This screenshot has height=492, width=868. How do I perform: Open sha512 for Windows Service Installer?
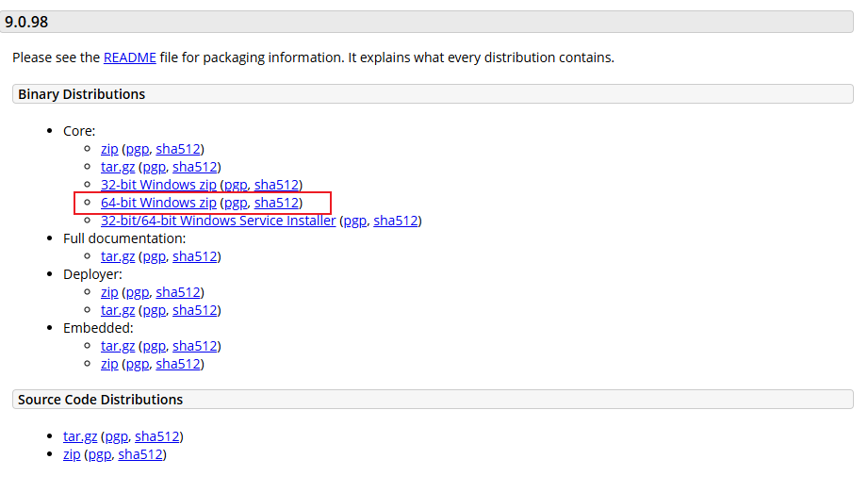395,221
